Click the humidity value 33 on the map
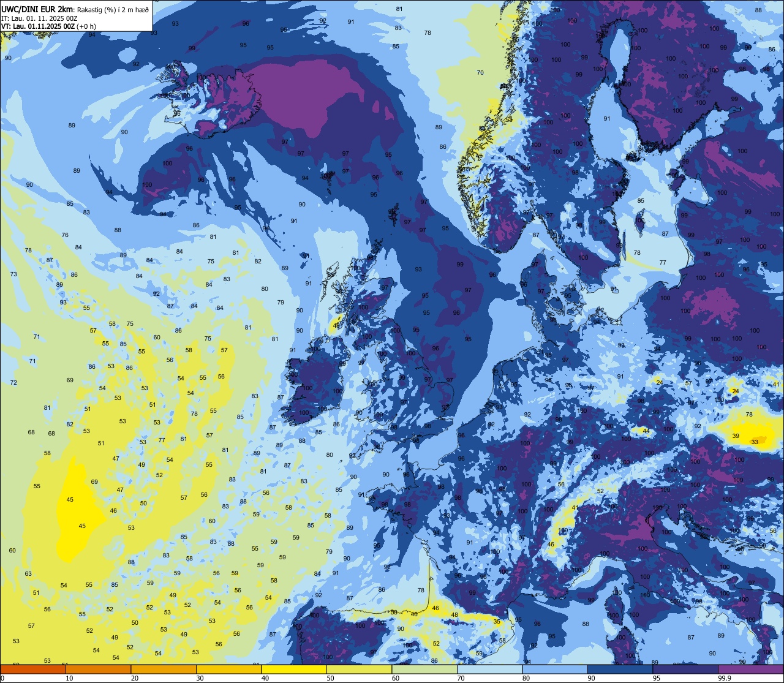The image size is (784, 683). [755, 442]
